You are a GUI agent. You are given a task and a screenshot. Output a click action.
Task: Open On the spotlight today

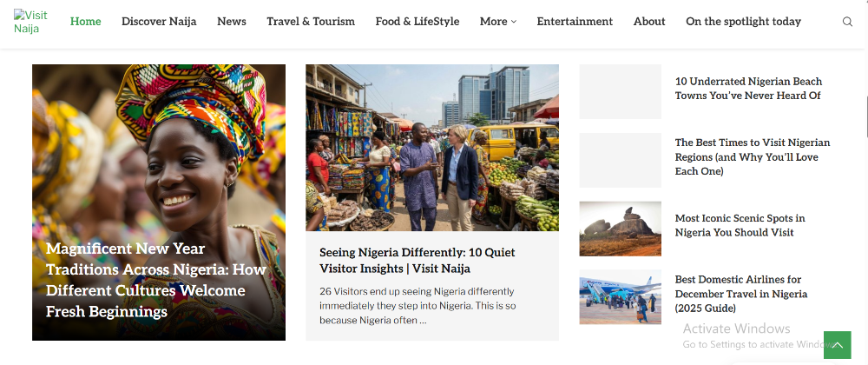point(743,22)
